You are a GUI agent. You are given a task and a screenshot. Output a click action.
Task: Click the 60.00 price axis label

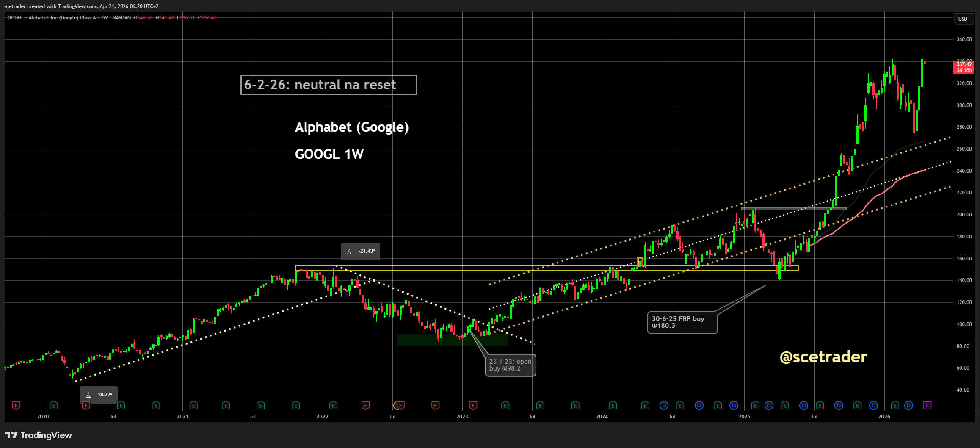point(963,368)
